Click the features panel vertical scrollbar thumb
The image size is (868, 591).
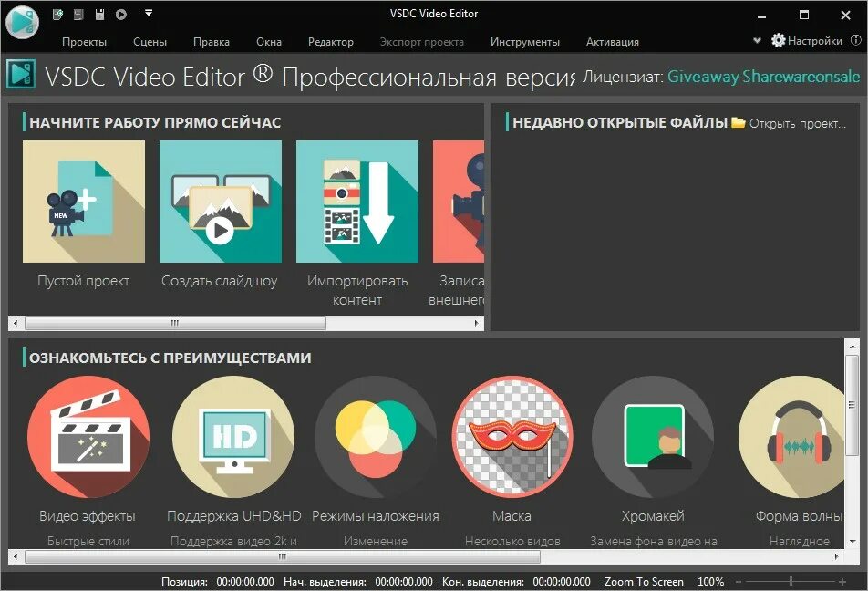pyautogui.click(x=852, y=406)
